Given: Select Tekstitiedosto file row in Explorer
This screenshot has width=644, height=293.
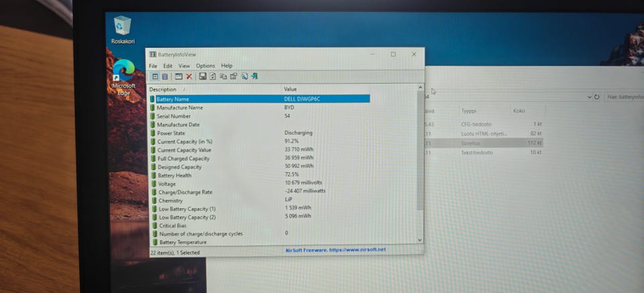Looking at the screenshot, I should pos(484,152).
